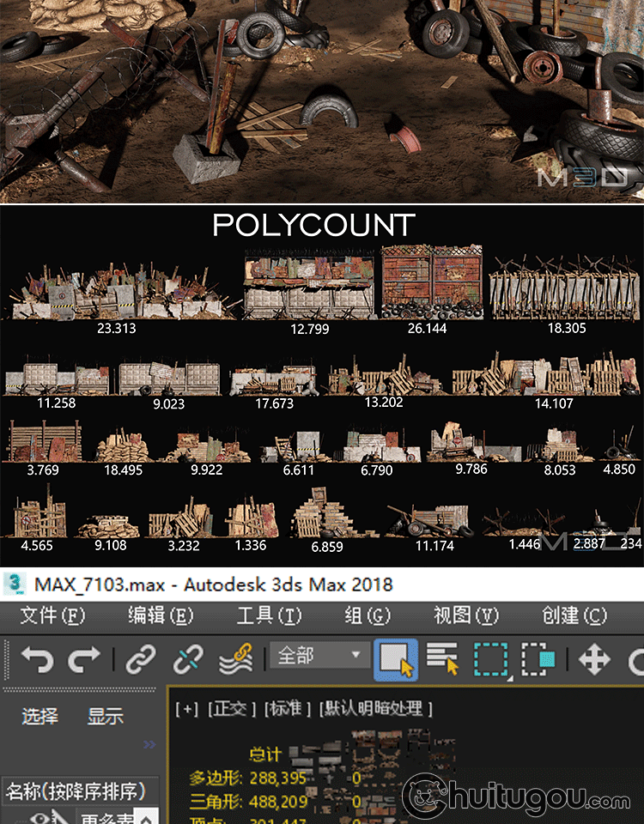The width and height of the screenshot is (644, 824).
Task: Activate the Select and Link chain tool
Action: pos(141,659)
